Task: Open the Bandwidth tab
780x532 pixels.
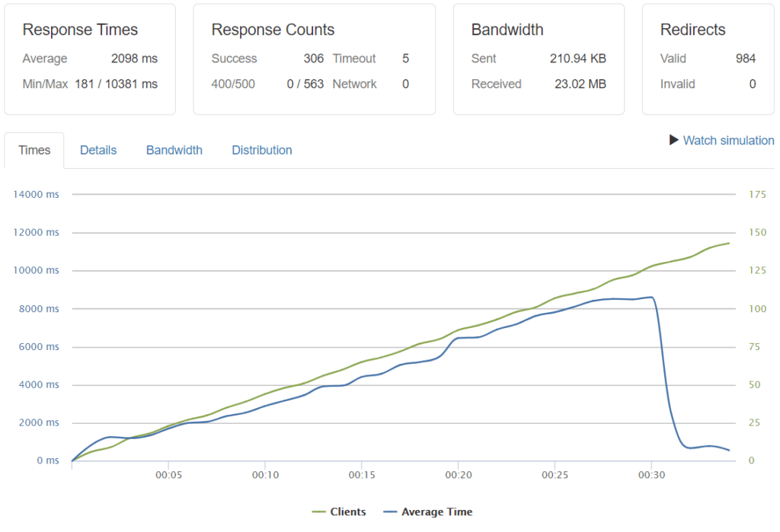Action: [x=174, y=150]
